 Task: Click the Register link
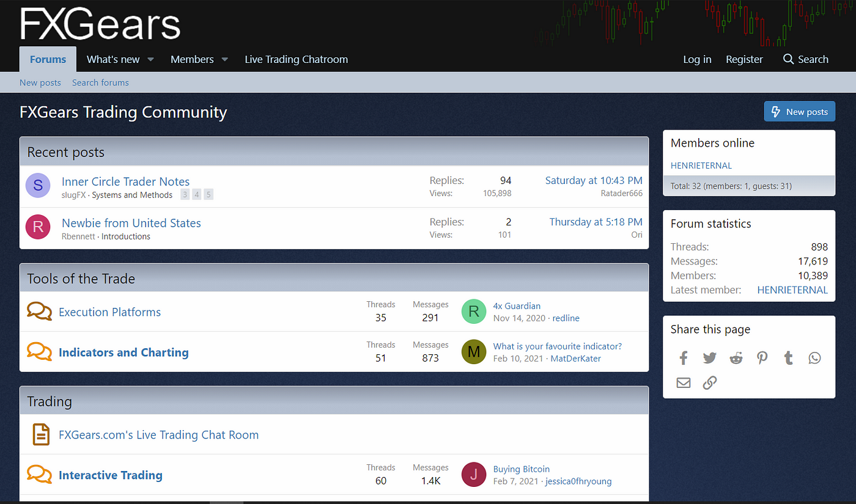click(744, 59)
